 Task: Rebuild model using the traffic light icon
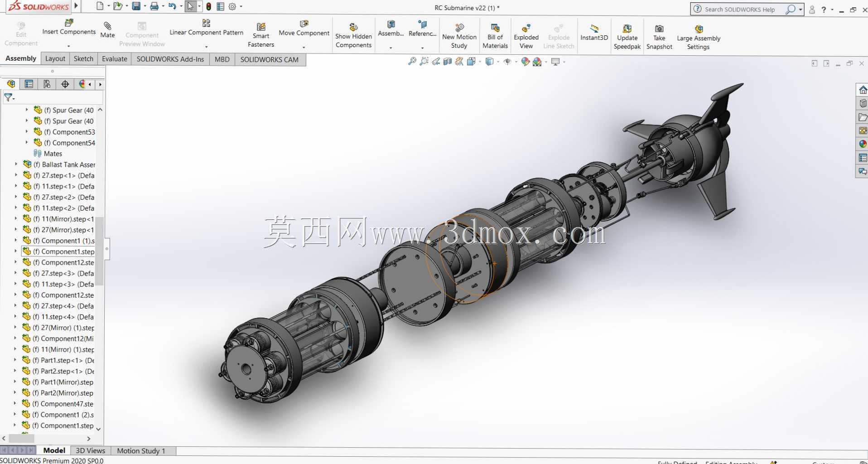209,6
